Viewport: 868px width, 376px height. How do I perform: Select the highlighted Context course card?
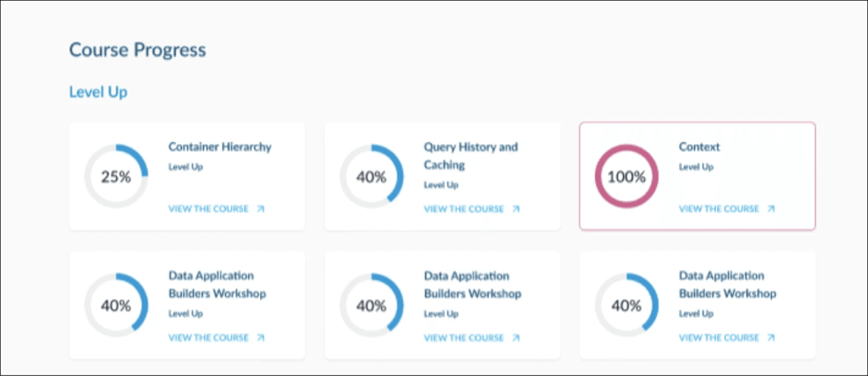(x=697, y=176)
